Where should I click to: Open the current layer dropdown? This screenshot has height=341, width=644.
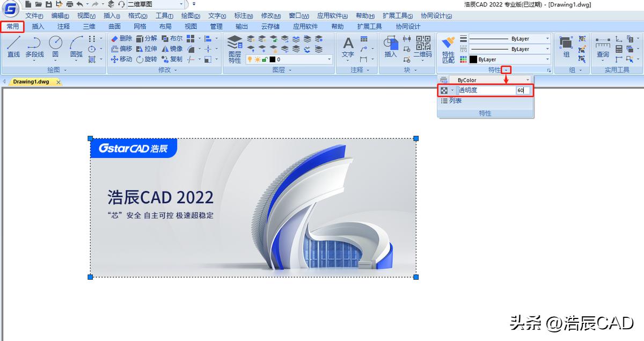pyautogui.click(x=329, y=59)
